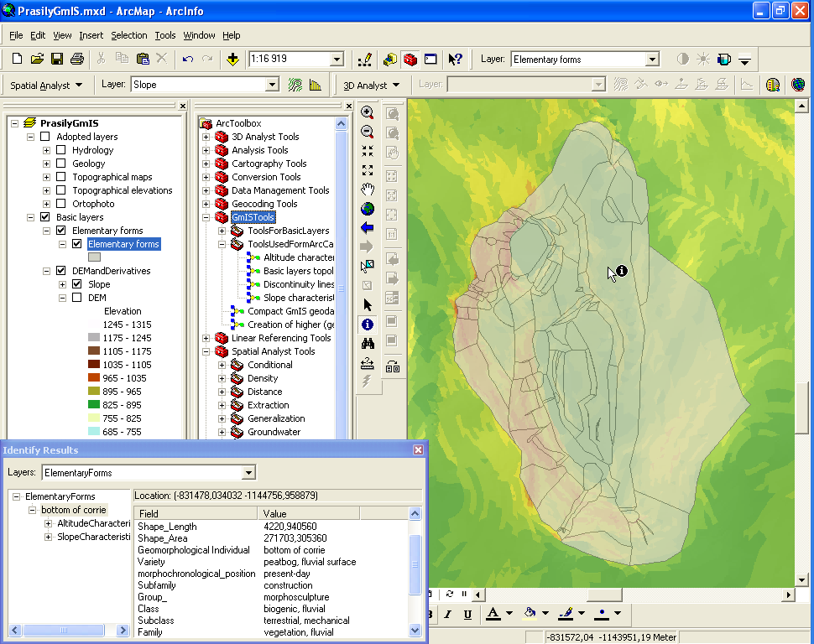814x644 pixels.
Task: Select the Measure ruler tool
Action: (x=367, y=363)
